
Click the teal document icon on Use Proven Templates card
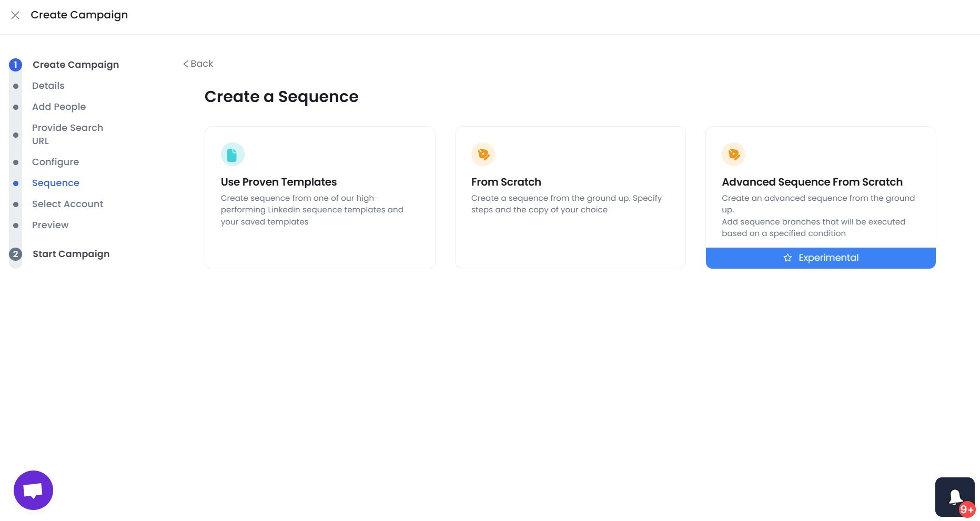[233, 154]
